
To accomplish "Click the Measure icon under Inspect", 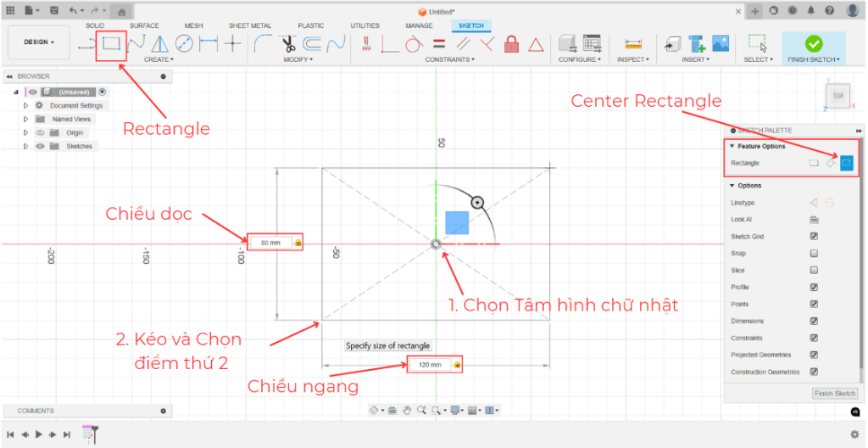I will click(632, 43).
